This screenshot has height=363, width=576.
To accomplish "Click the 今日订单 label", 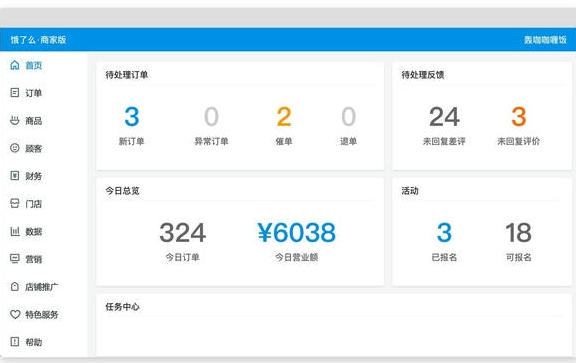I will tap(182, 257).
